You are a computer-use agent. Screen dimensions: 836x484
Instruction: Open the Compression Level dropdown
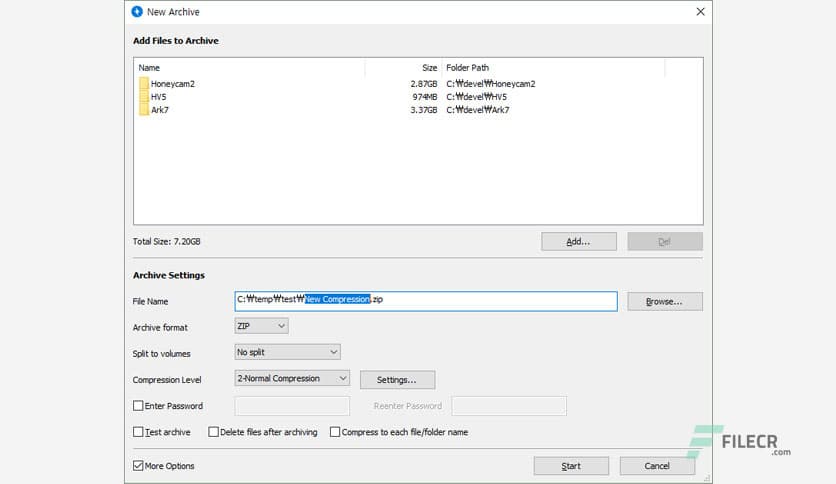click(292, 378)
